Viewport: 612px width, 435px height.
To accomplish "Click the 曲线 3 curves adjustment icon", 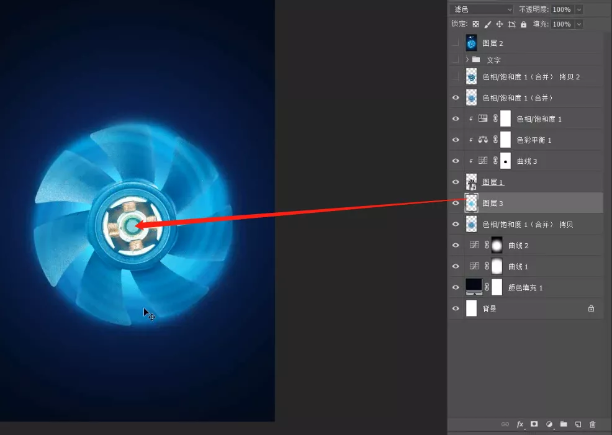I will click(x=483, y=161).
